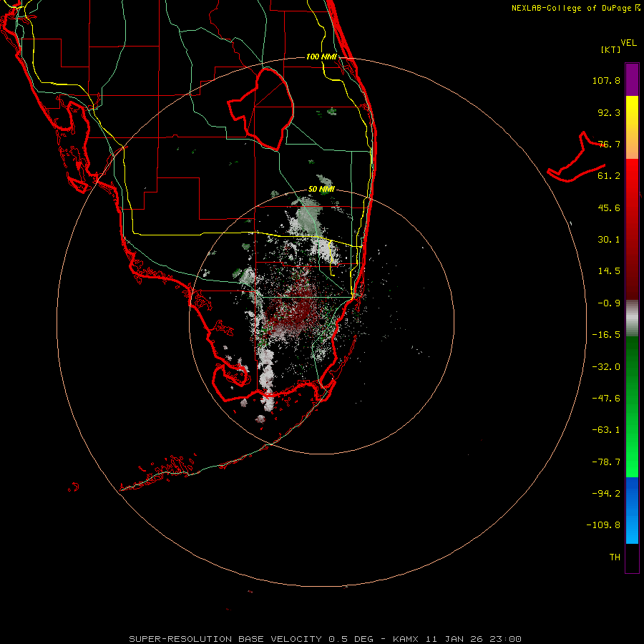The height and width of the screenshot is (644, 644).
Task: Click the -94.2 legend value
Action: tap(606, 494)
